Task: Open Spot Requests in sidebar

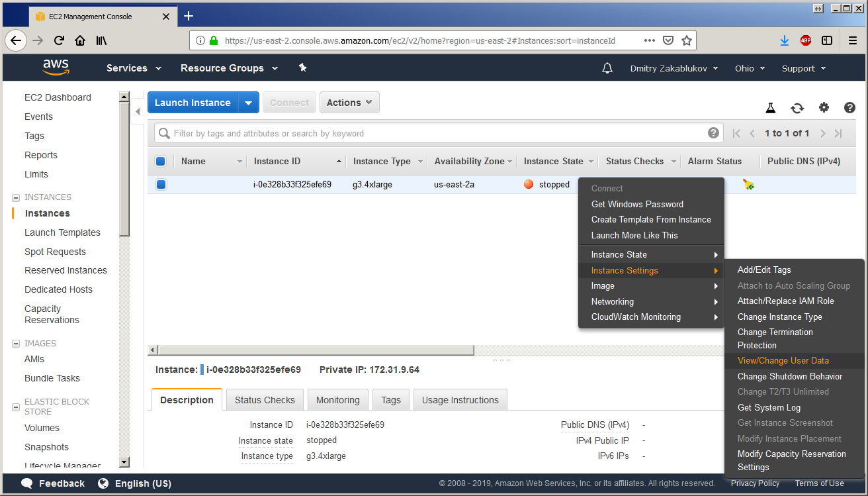Action: (x=55, y=252)
